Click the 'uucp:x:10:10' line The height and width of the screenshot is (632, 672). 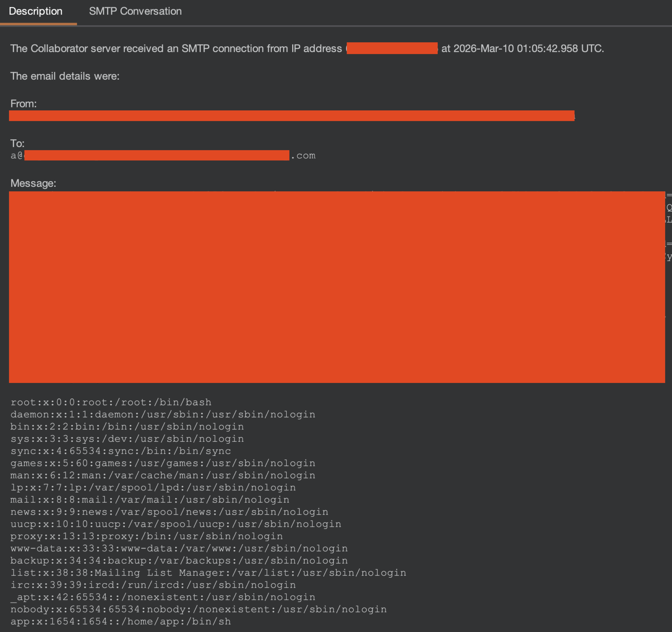coord(176,524)
